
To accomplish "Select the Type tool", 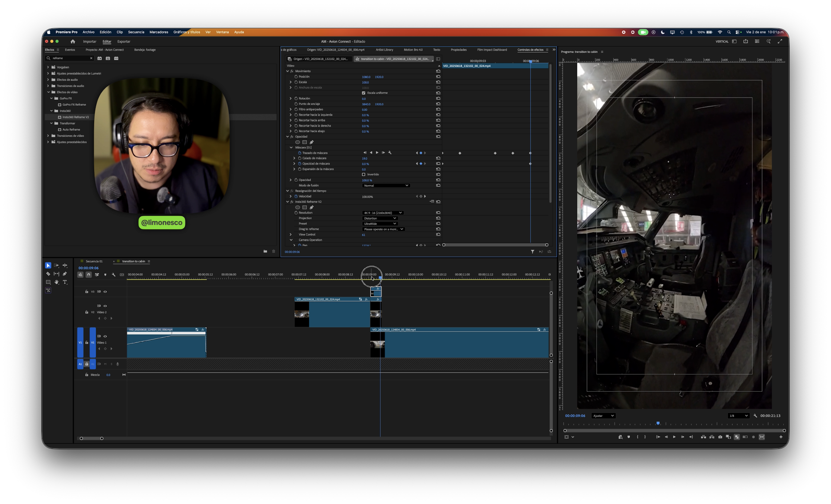I will pos(65,282).
